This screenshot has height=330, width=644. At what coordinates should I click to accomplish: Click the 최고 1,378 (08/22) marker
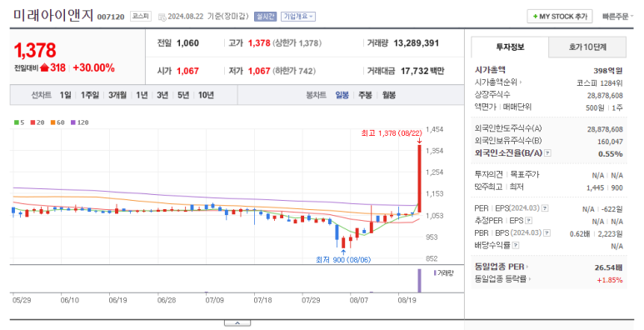point(392,133)
